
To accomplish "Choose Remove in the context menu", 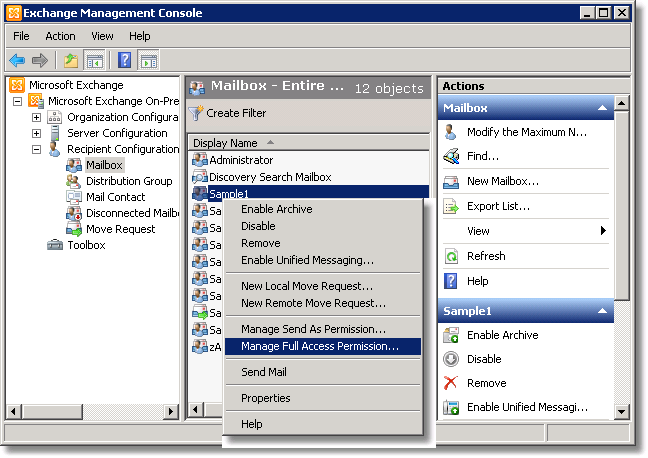I will point(323,243).
